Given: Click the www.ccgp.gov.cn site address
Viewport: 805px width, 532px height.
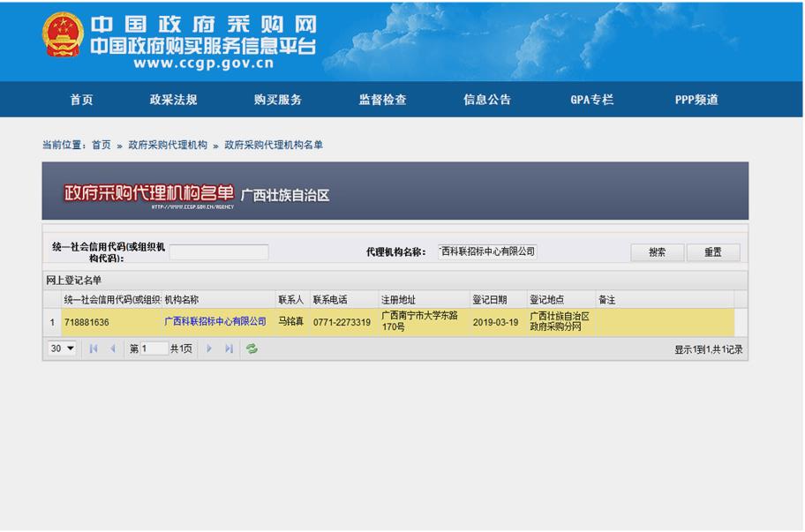Looking at the screenshot, I should 204,64.
